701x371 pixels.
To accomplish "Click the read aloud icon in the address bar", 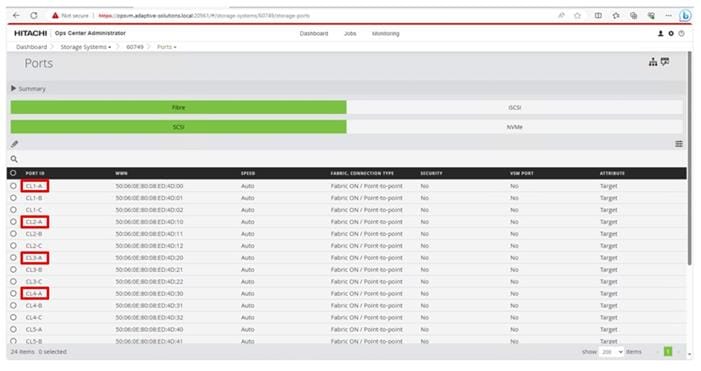I will [x=562, y=15].
